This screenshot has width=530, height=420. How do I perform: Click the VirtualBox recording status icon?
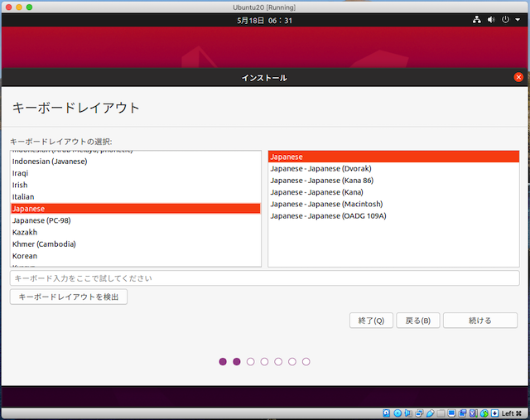462,413
